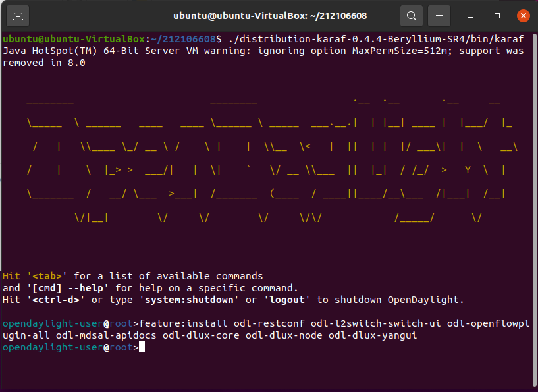This screenshot has height=392, width=538.
Task: Click the green 'ubuntu@ubuntu-VirtualBox' shell prompt
Action: pos(74,39)
